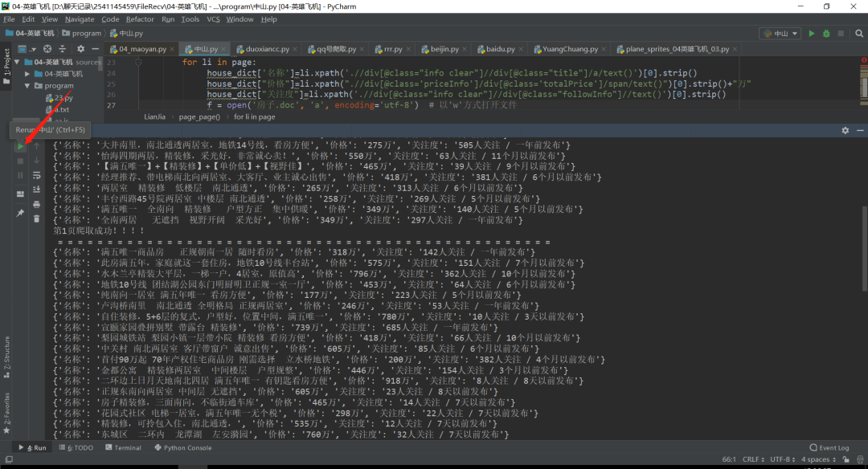Open the Terminal tool window
The width and height of the screenshot is (868, 469).
[x=123, y=448]
